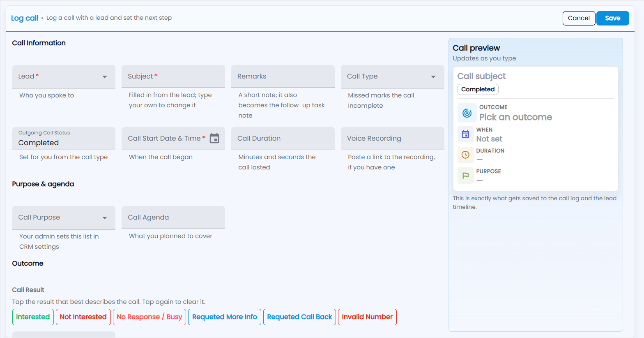Image resolution: width=644 pixels, height=338 pixels.
Task: Click the Log call page title
Action: [25, 18]
